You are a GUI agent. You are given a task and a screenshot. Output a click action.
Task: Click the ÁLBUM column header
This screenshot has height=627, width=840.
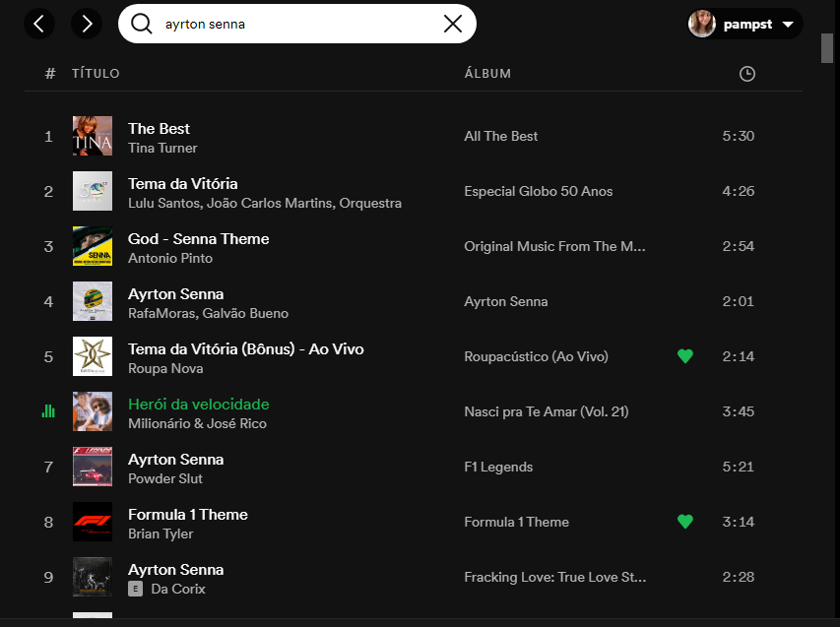(x=487, y=74)
